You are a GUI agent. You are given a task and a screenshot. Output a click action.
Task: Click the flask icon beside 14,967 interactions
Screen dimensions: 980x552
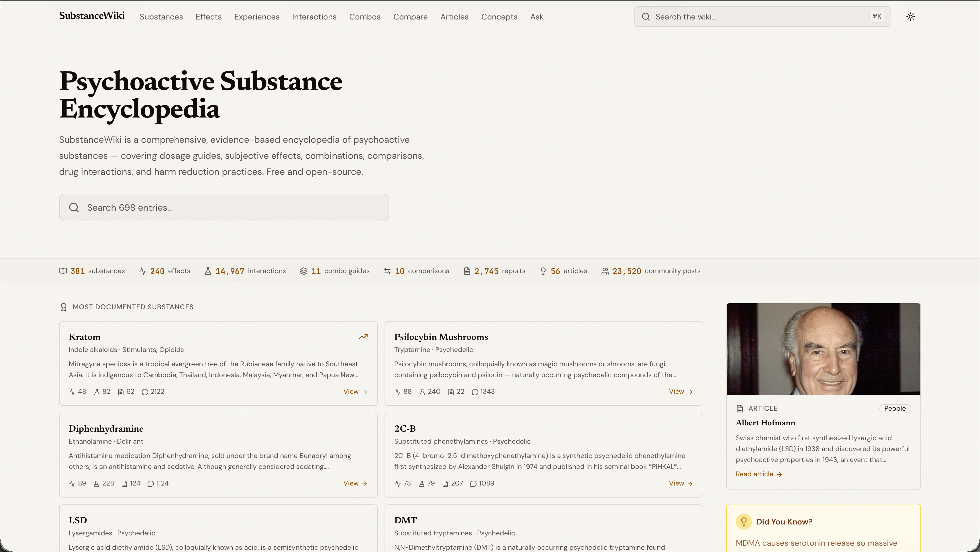tap(208, 271)
